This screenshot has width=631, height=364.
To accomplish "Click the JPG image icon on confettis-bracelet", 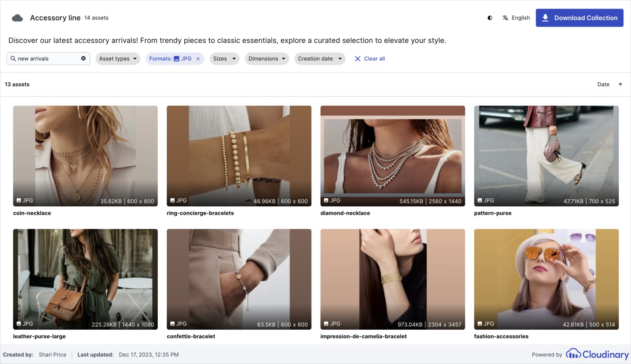I will [173, 323].
